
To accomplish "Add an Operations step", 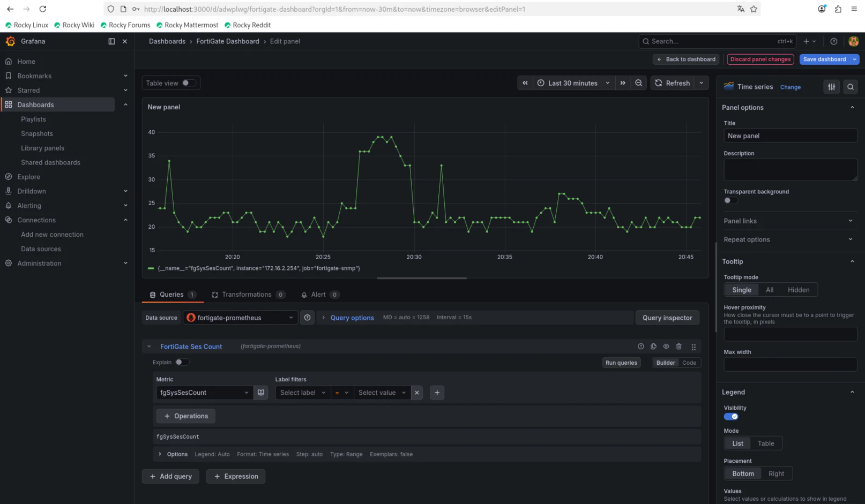I will (x=186, y=416).
